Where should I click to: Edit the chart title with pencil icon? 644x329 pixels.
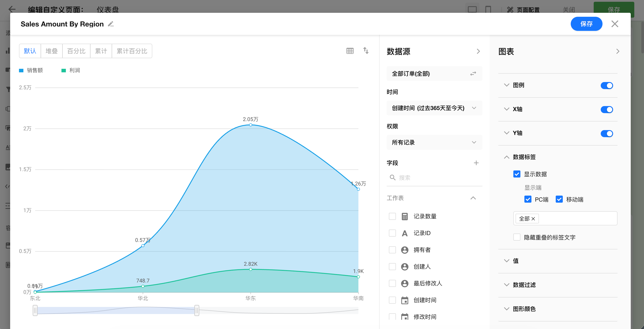pos(111,24)
